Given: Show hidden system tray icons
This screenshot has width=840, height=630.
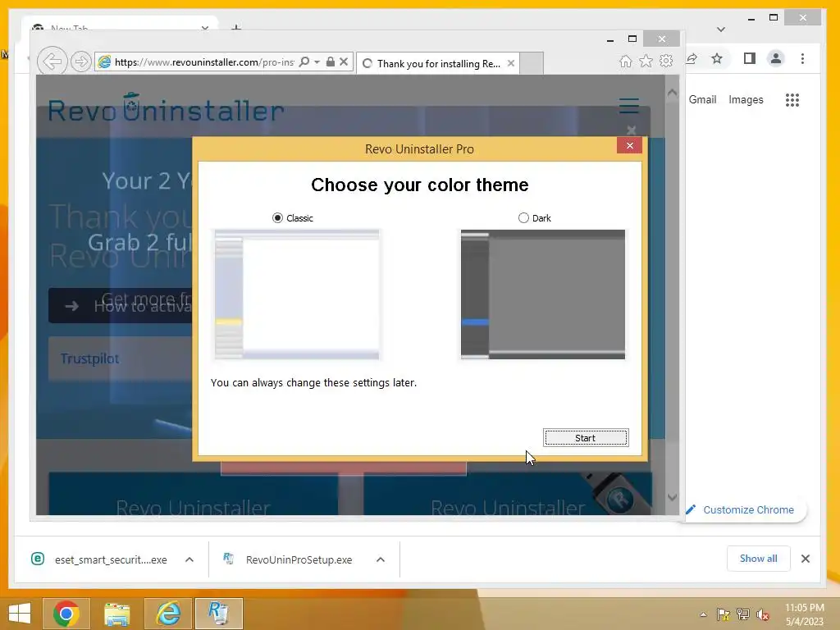Looking at the screenshot, I should (x=703, y=614).
